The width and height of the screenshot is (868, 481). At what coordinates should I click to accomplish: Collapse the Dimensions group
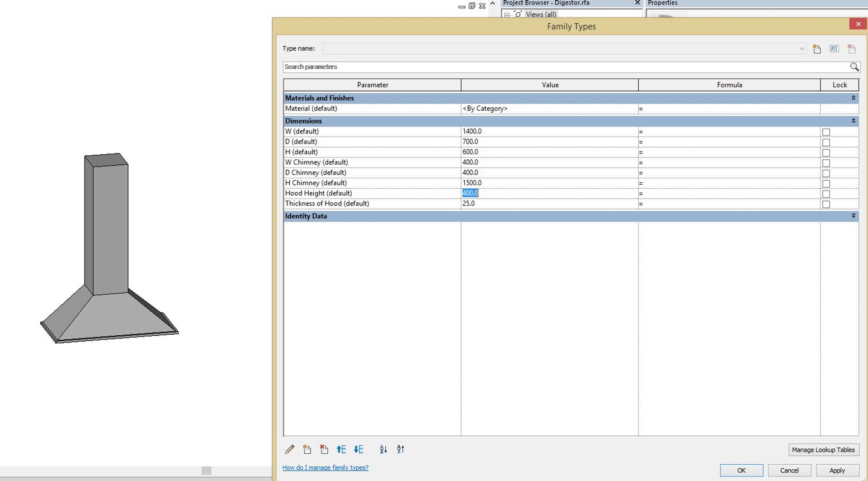854,121
